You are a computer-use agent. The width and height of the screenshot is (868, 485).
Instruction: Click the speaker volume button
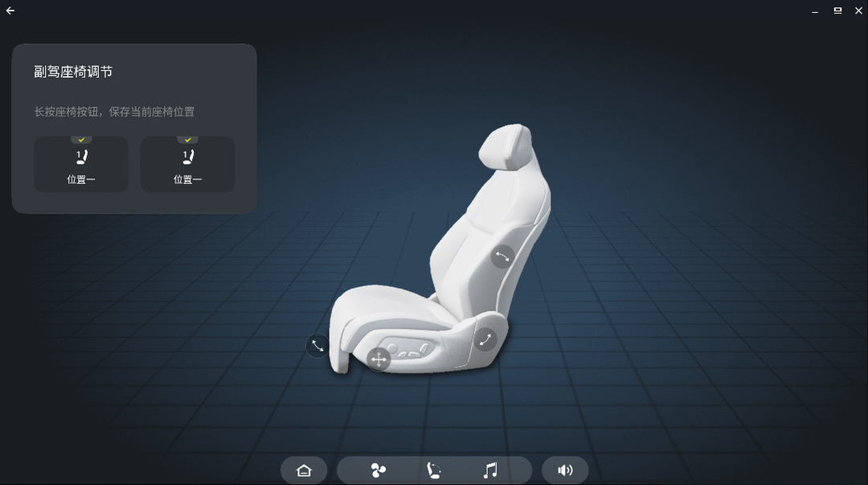[565, 471]
